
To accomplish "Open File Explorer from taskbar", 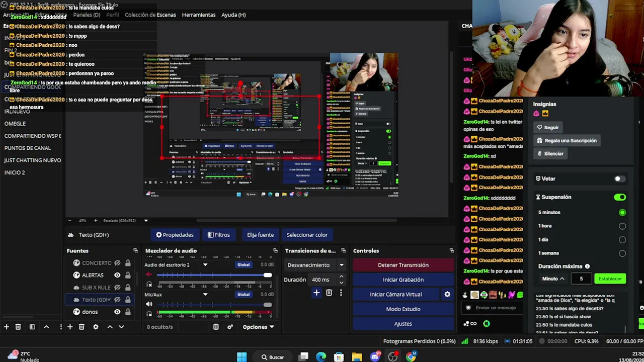I will [x=357, y=357].
